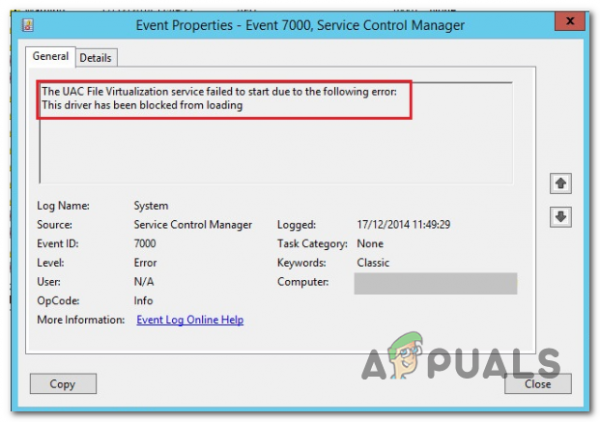Show the previous event with up arrow
Image resolution: width=600 pixels, height=422 pixels.
coord(561,183)
